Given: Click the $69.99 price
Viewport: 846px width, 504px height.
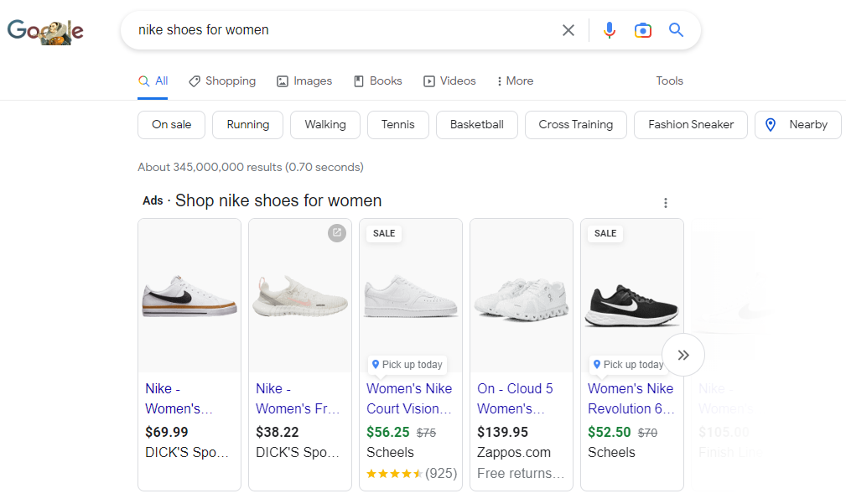Looking at the screenshot, I should (167, 432).
